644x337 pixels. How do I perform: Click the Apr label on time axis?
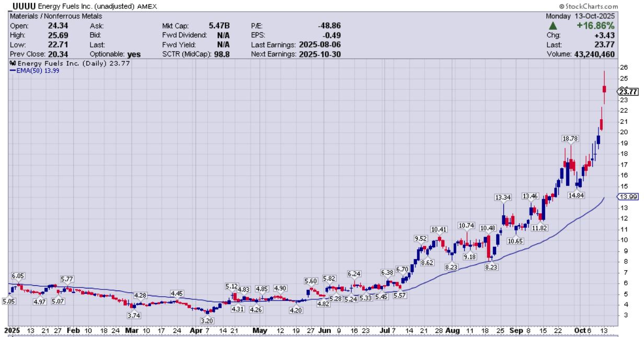click(x=195, y=331)
